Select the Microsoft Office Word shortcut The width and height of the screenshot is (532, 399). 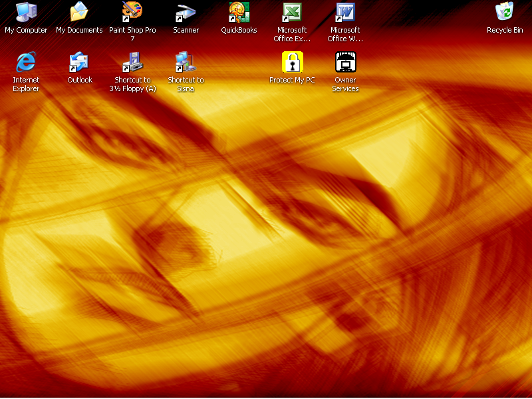pos(345,12)
